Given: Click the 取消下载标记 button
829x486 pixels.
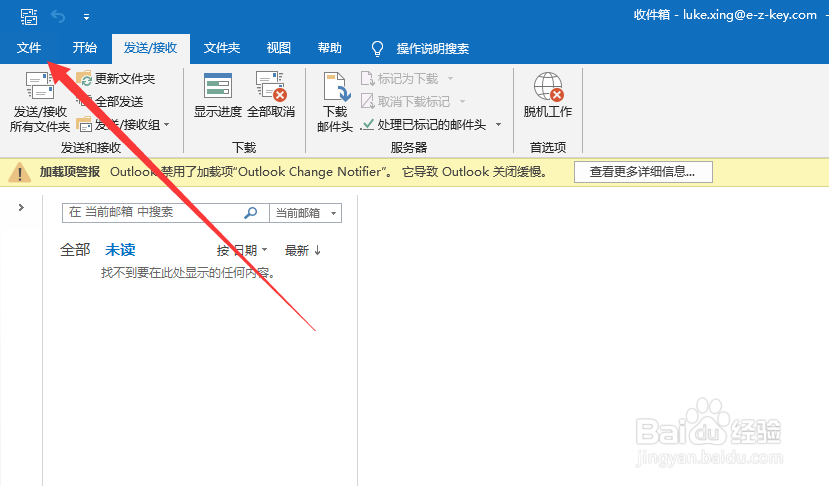Looking at the screenshot, I should coord(406,102).
